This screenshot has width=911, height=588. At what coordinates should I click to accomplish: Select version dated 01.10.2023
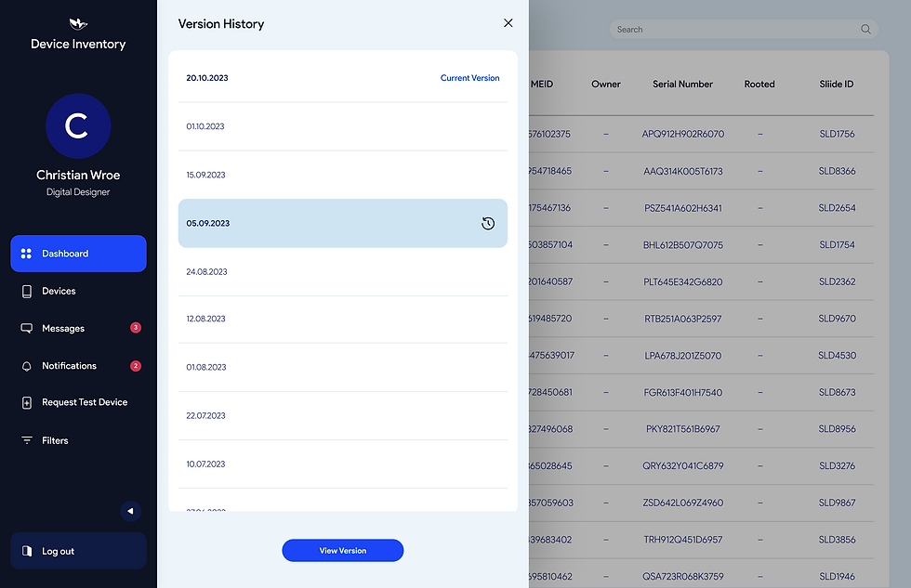click(343, 126)
